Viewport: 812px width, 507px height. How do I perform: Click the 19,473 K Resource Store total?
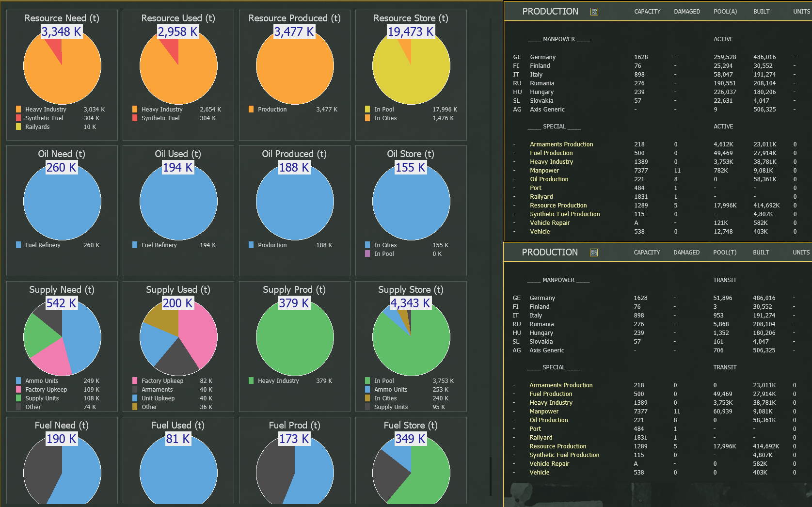tap(411, 32)
